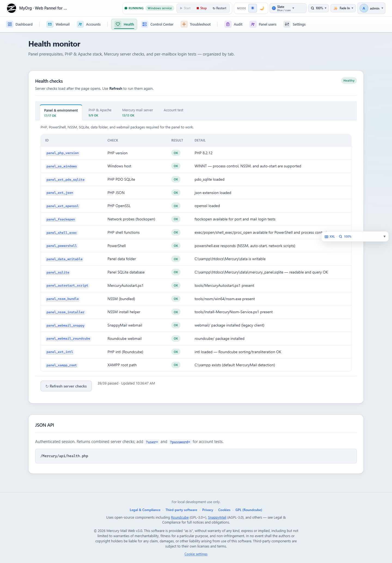The image size is (392, 563).
Task: Open the Webmail nav item
Action: tap(58, 24)
